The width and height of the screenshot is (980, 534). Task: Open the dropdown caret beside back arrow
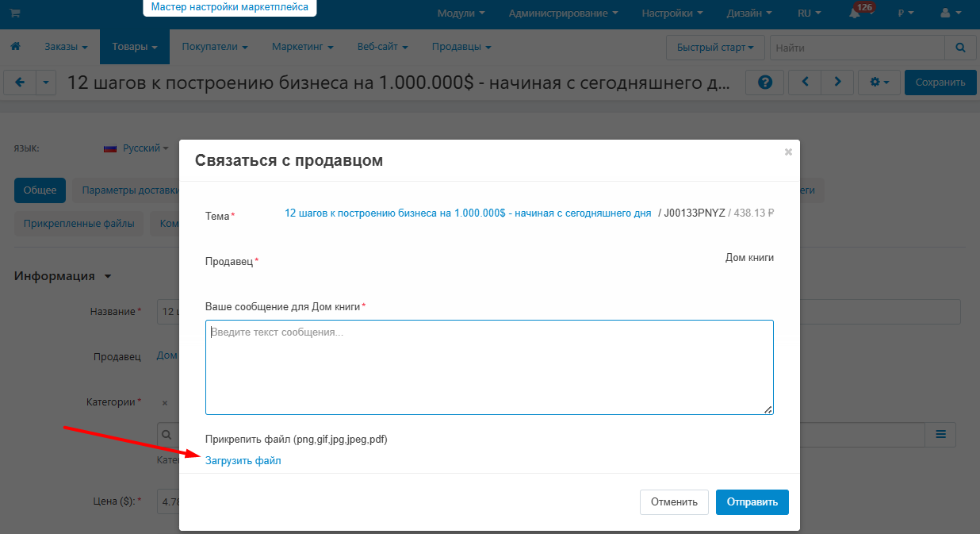[x=46, y=83]
